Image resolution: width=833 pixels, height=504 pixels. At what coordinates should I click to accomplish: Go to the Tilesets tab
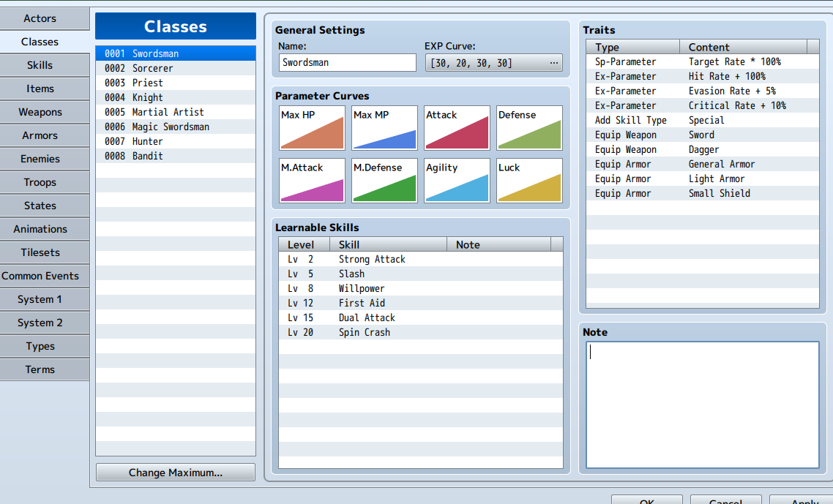[x=45, y=252]
